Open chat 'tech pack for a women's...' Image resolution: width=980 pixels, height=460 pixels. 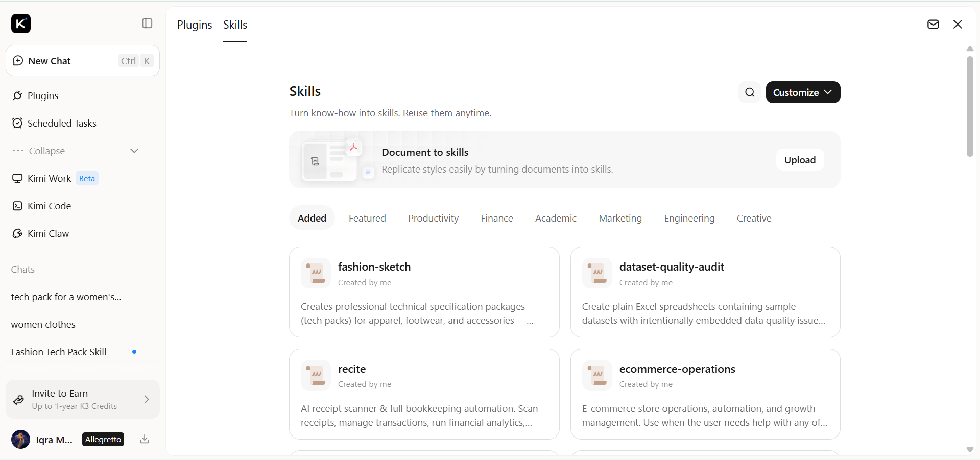[x=66, y=297]
